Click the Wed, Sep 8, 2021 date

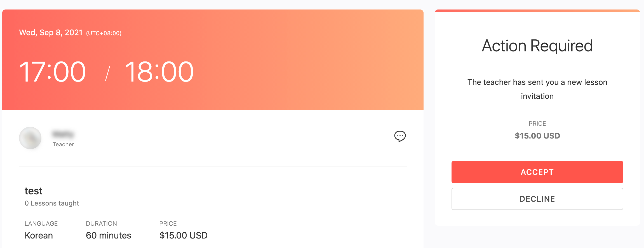click(x=51, y=33)
